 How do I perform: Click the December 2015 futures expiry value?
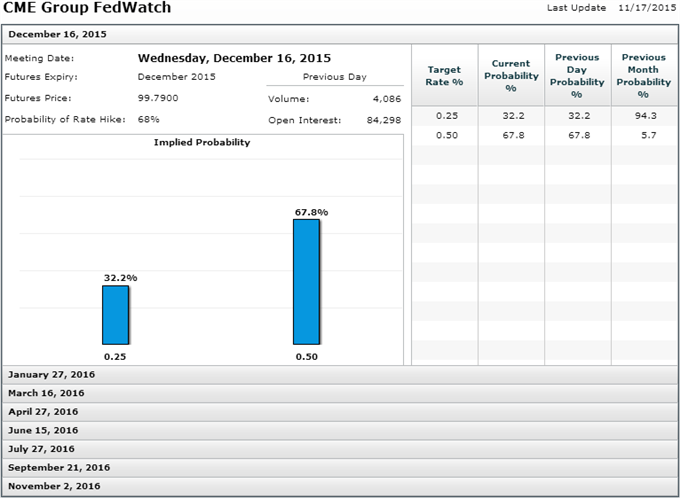pos(177,77)
